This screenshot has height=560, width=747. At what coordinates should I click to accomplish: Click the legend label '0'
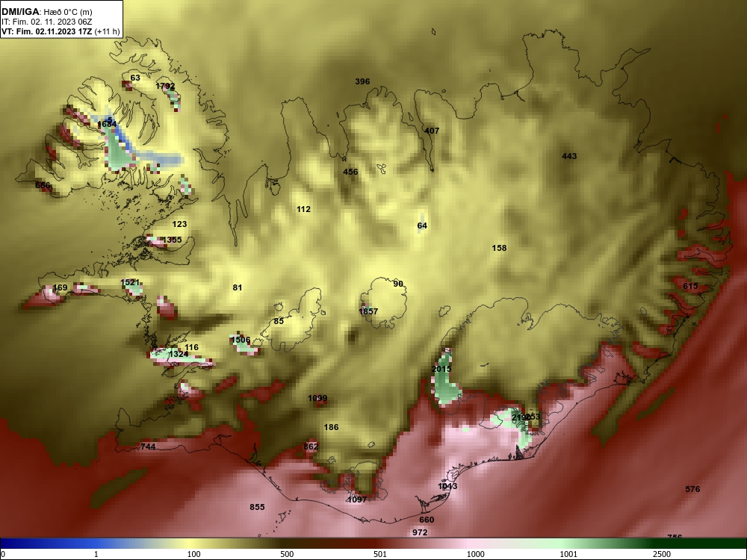click(x=3, y=554)
